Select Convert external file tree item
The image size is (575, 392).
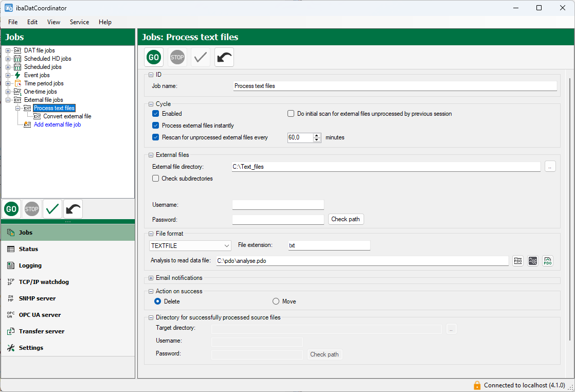(x=67, y=116)
